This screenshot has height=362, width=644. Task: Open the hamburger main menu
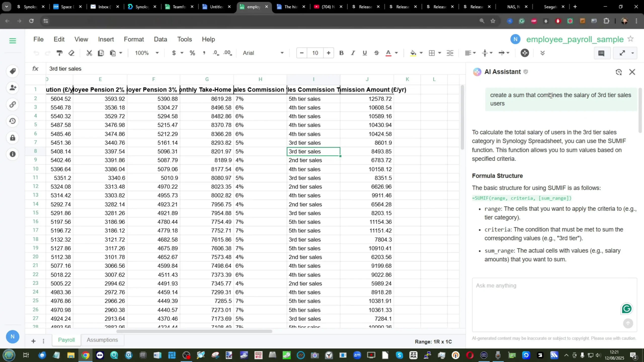click(x=12, y=40)
